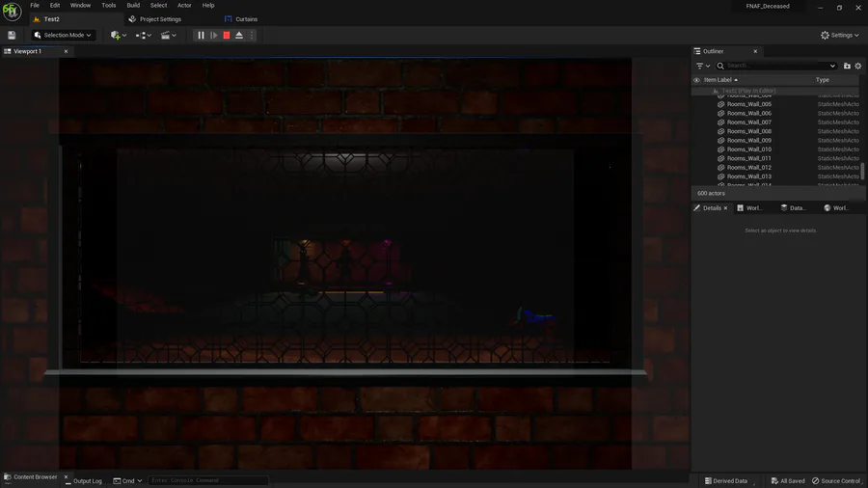Open the Content Browser drawer
Image resolution: width=868 pixels, height=488 pixels.
tap(31, 477)
